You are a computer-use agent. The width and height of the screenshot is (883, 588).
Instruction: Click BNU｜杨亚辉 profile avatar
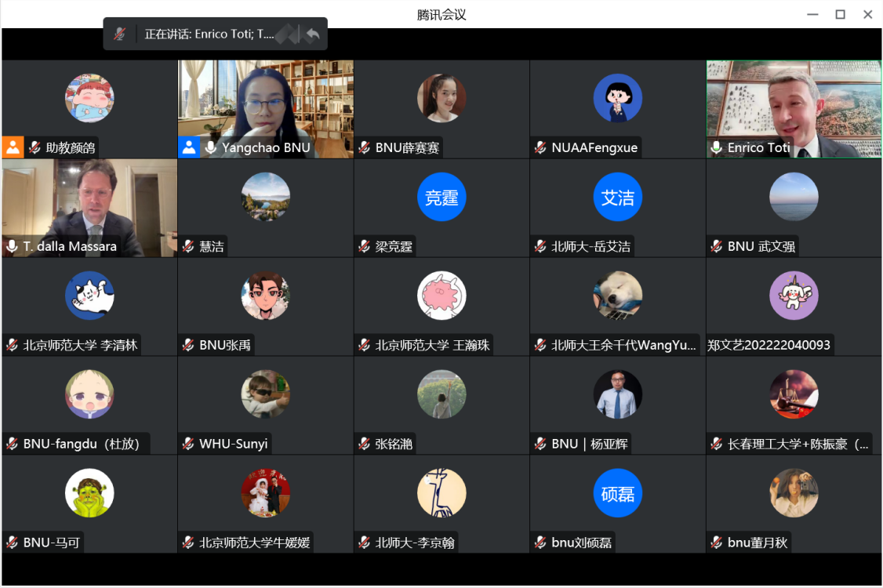[x=618, y=394]
